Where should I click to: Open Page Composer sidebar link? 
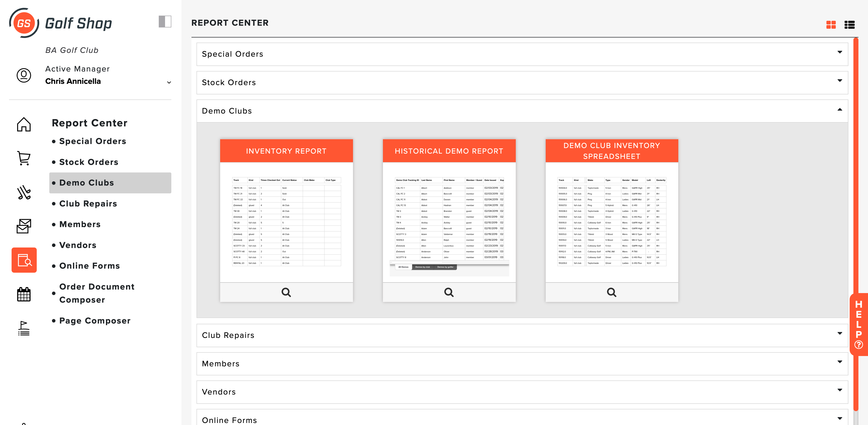point(95,321)
